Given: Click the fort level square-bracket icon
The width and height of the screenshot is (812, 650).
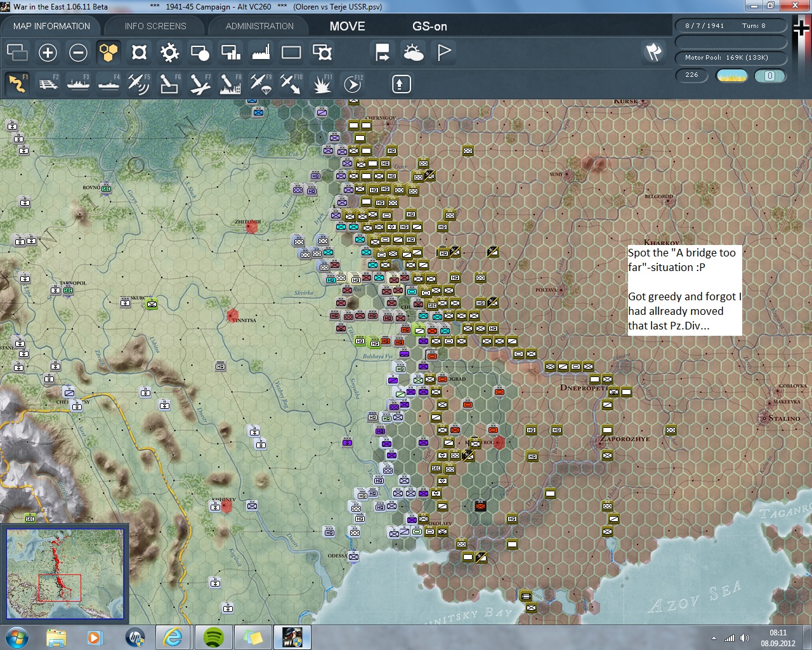Looking at the screenshot, I should tap(139, 52).
